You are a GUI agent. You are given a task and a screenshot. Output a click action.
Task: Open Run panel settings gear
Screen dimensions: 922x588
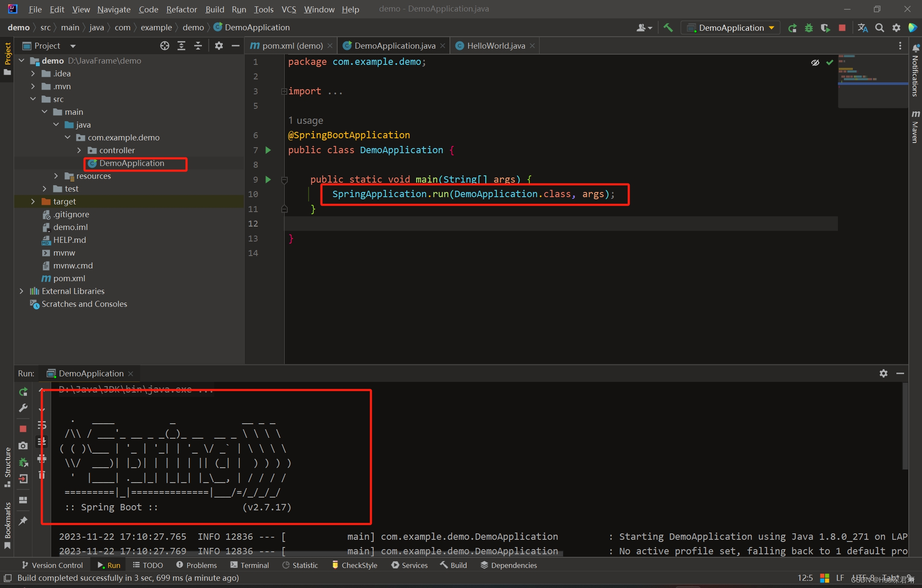884,373
